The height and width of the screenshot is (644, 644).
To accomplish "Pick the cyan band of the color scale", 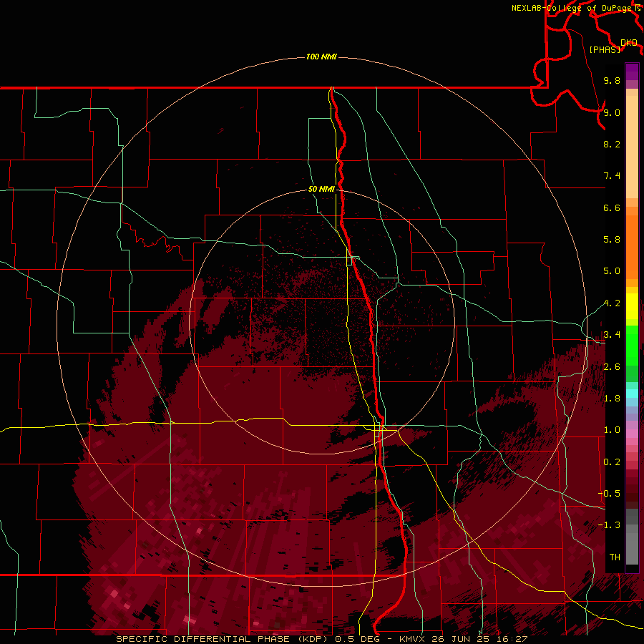I will point(632,393).
